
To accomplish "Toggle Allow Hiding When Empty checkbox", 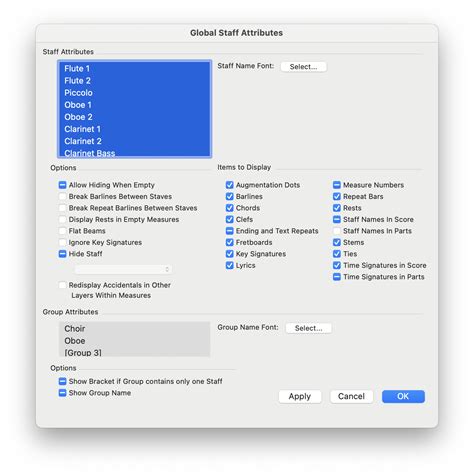I will pos(62,185).
